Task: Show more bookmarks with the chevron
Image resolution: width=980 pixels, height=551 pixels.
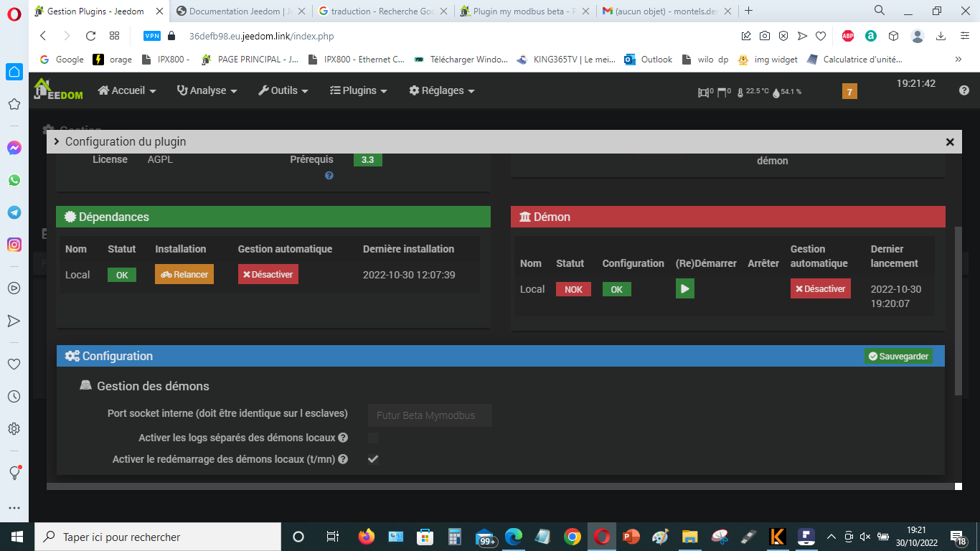Action: pos(958,60)
